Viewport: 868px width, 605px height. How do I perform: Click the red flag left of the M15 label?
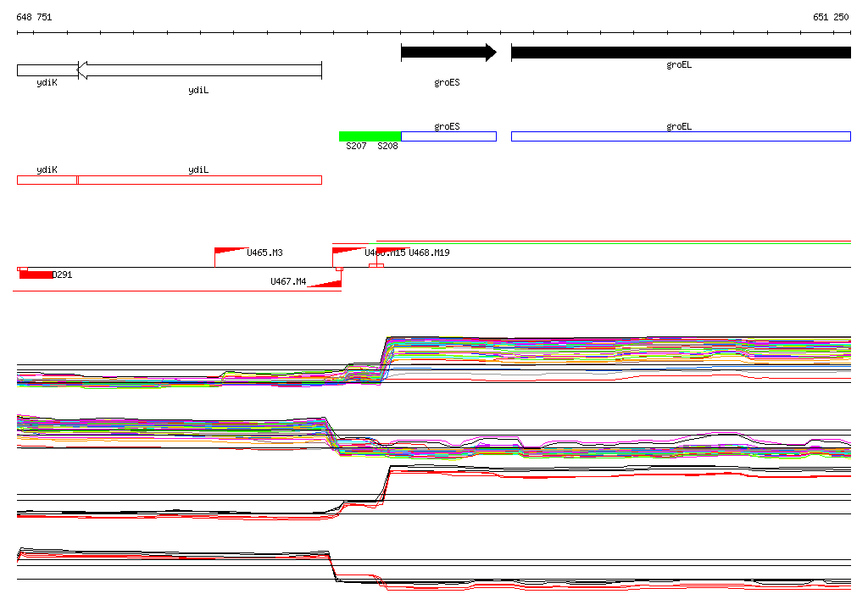click(x=348, y=251)
